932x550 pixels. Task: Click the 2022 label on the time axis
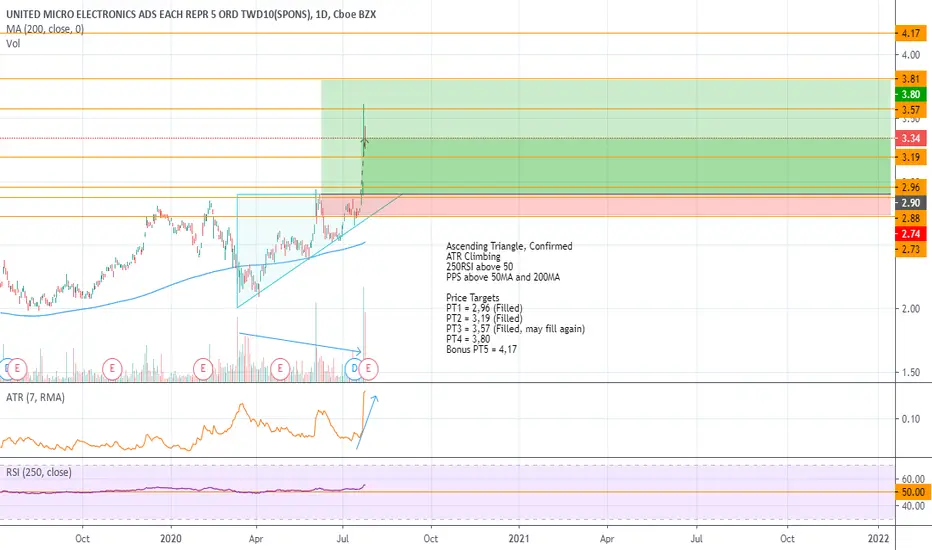tap(879, 539)
